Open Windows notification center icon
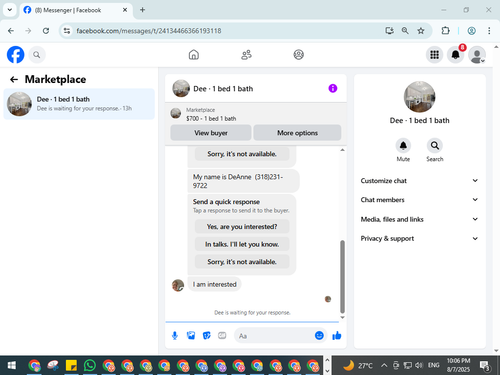This screenshot has height=375, width=500. [x=484, y=366]
